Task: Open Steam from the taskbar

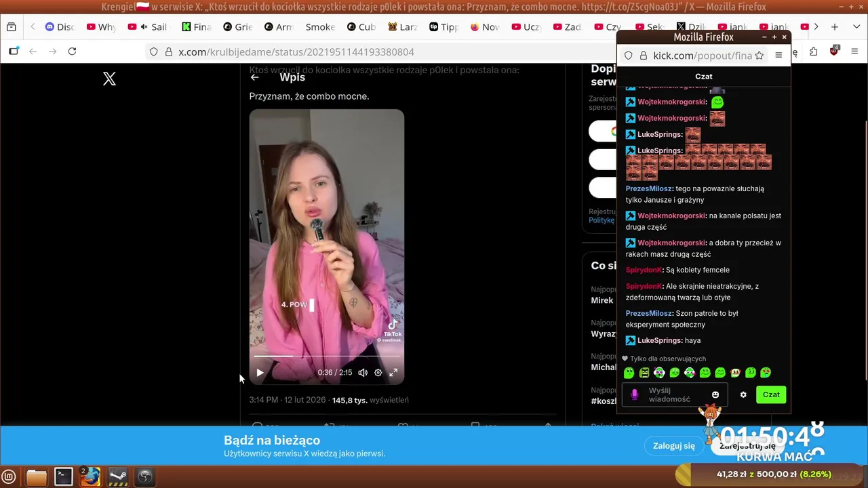Action: pyautogui.click(x=118, y=476)
